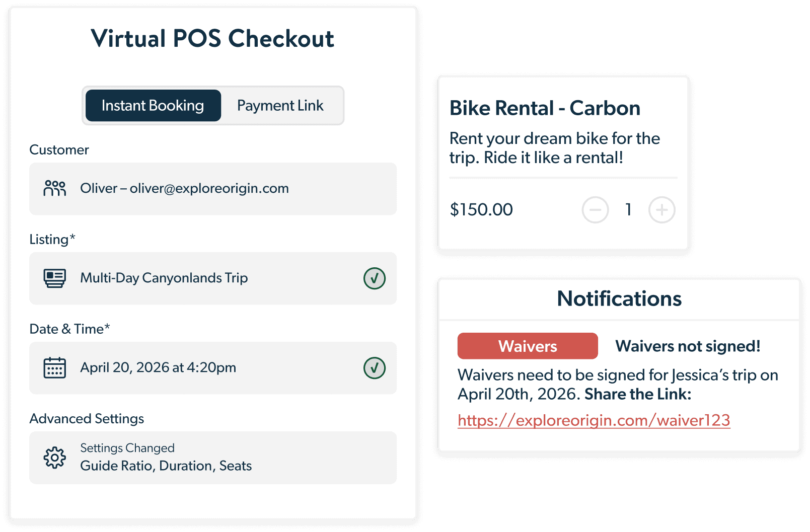This screenshot has width=810, height=532.
Task: Decrease bike rental quantity with minus
Action: (595, 210)
